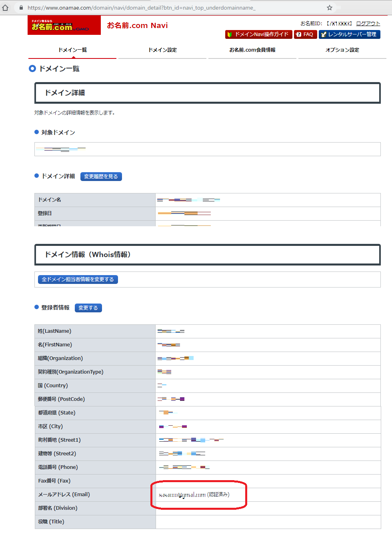Click the お名前.com Navi title text
This screenshot has height=535, width=392.
[x=137, y=26]
